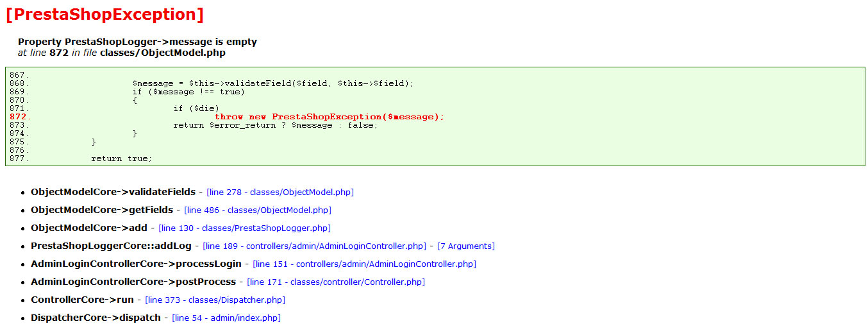Open link line 54 - admin/index.php

(226, 318)
